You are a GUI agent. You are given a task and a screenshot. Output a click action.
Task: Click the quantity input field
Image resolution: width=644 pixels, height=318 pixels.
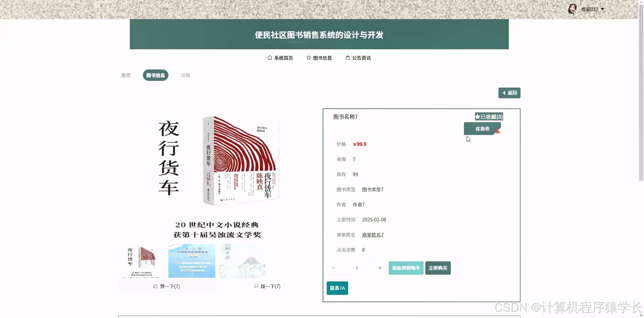357,268
